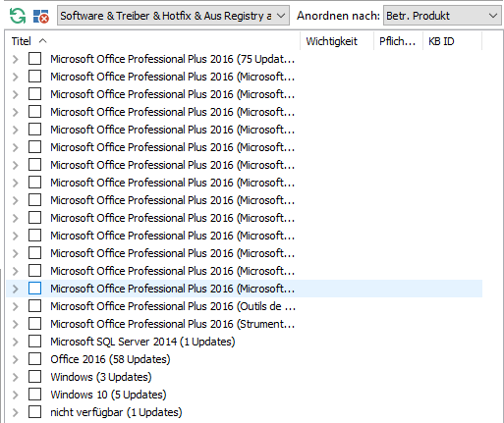Select the Office 2016 (58 Updates) text
The width and height of the screenshot is (504, 423).
coord(110,359)
